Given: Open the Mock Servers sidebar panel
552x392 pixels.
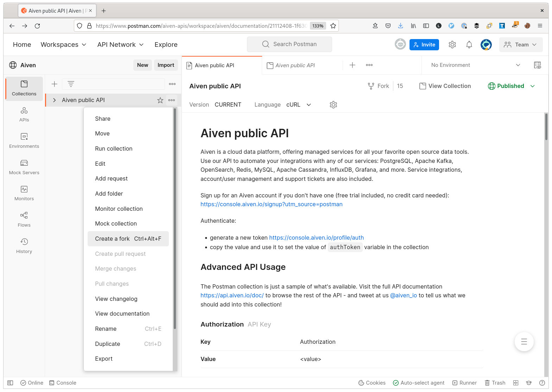Looking at the screenshot, I should [24, 167].
